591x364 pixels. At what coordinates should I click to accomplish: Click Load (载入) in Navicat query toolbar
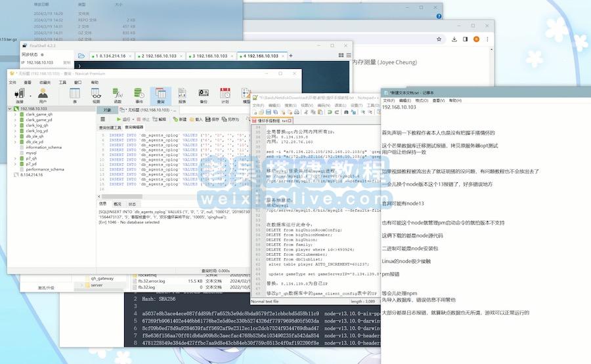pyautogui.click(x=196, y=119)
